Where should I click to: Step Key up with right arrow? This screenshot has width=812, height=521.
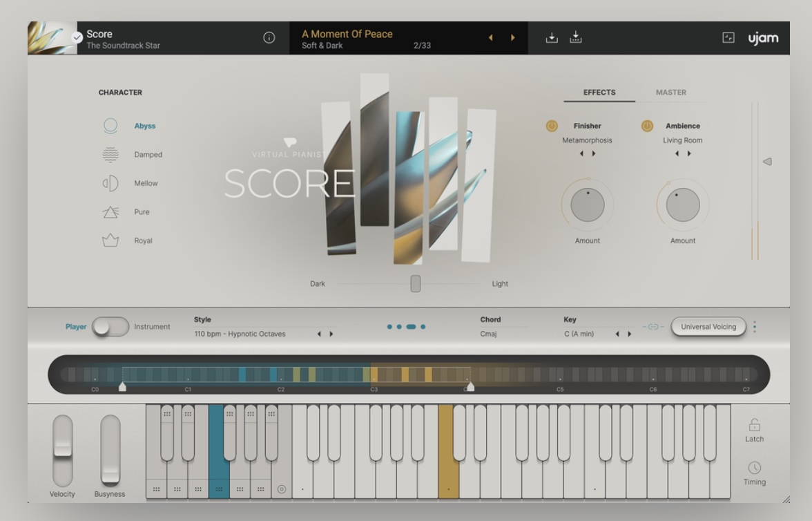click(x=630, y=334)
